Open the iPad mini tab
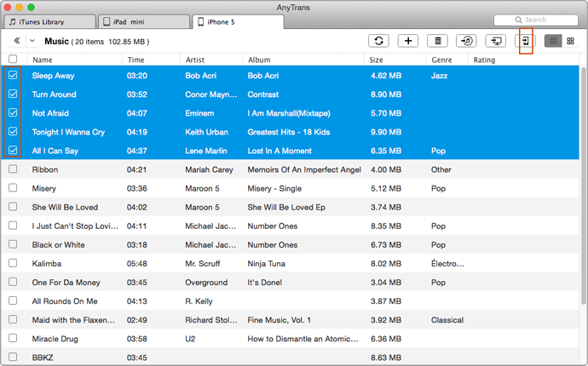The height and width of the screenshot is (366, 588). coord(144,22)
